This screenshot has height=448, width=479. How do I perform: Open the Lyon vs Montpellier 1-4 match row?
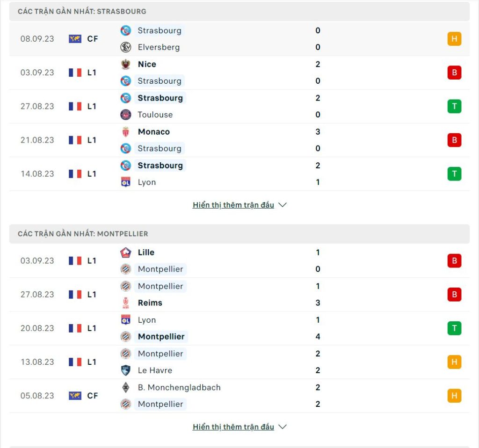click(239, 328)
